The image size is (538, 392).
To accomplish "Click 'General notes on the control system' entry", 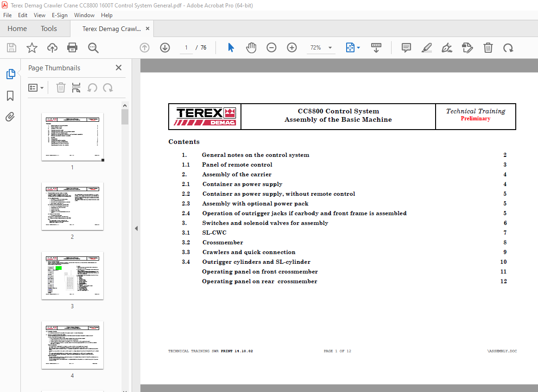I will [x=256, y=155].
